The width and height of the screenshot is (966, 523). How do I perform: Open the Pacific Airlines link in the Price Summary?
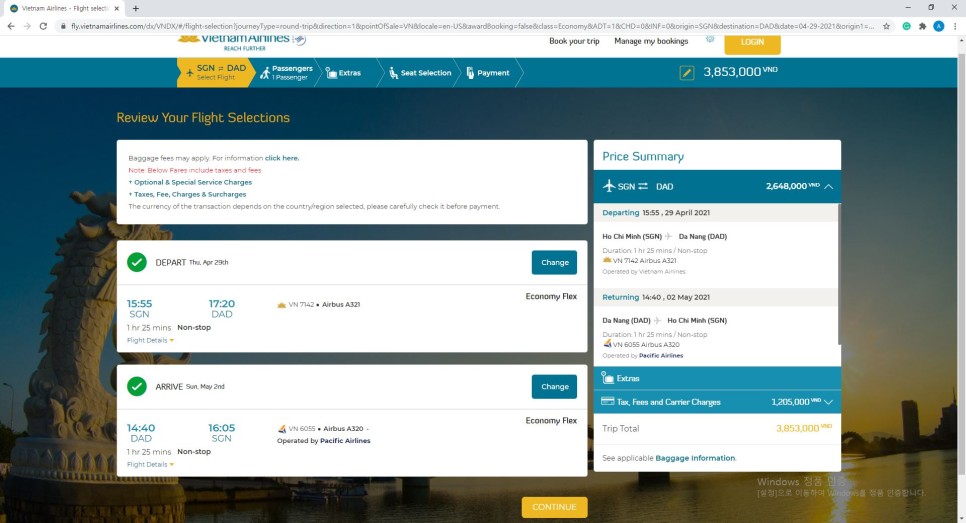(x=661, y=355)
